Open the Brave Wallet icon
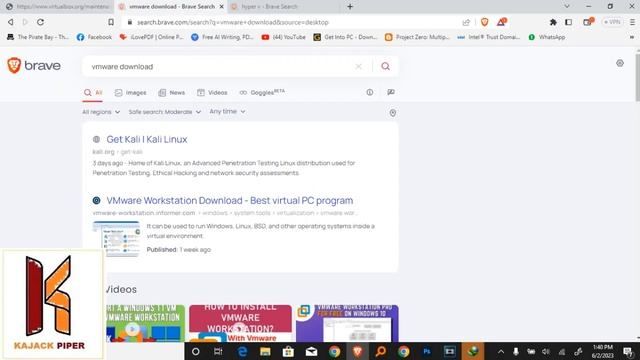 pyautogui.click(x=588, y=22)
